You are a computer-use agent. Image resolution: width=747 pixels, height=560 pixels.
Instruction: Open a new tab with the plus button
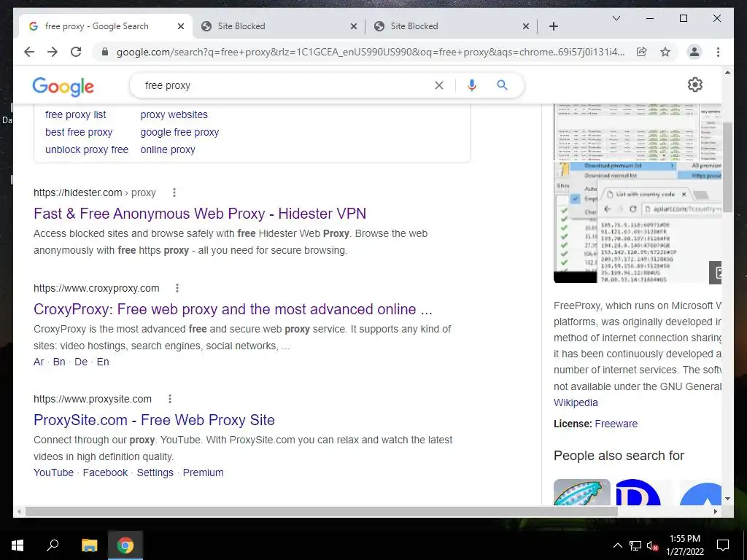(553, 26)
